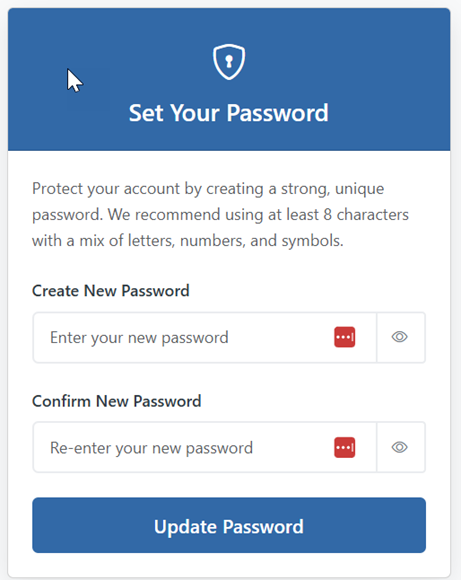Show password in the Create New Password field
The width and height of the screenshot is (461, 580).
[400, 337]
